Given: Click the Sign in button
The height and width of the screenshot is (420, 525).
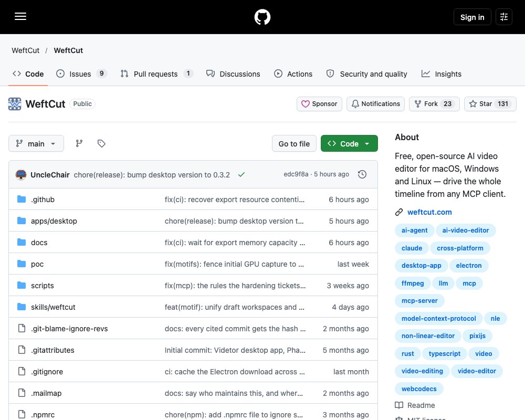Looking at the screenshot, I should point(472,17).
